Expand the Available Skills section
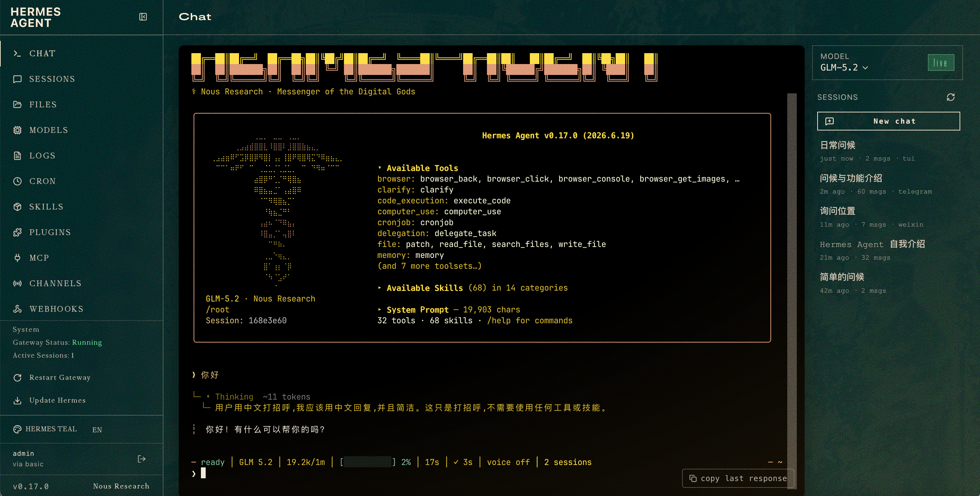 point(379,288)
